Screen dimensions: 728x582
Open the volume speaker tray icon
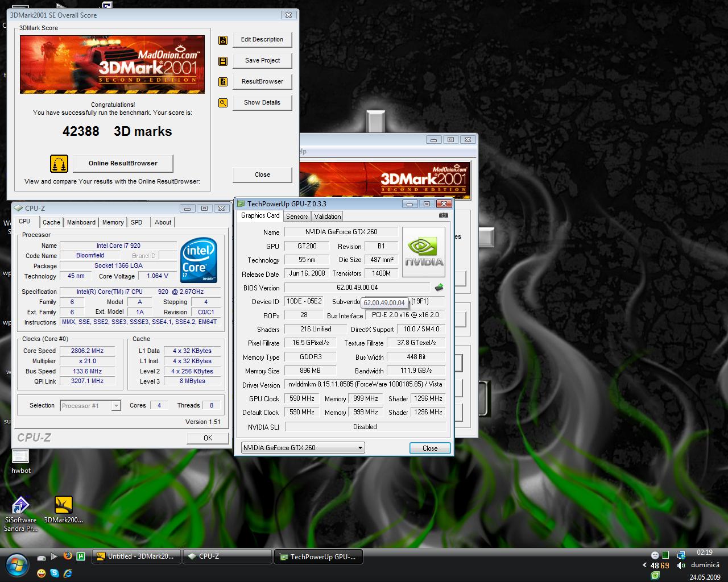[681, 566]
